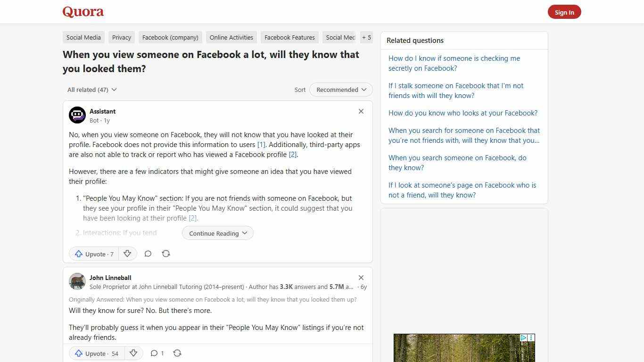Viewport: 644px width, 362px height.
Task: Share the Assistant's answer
Action: 166,254
